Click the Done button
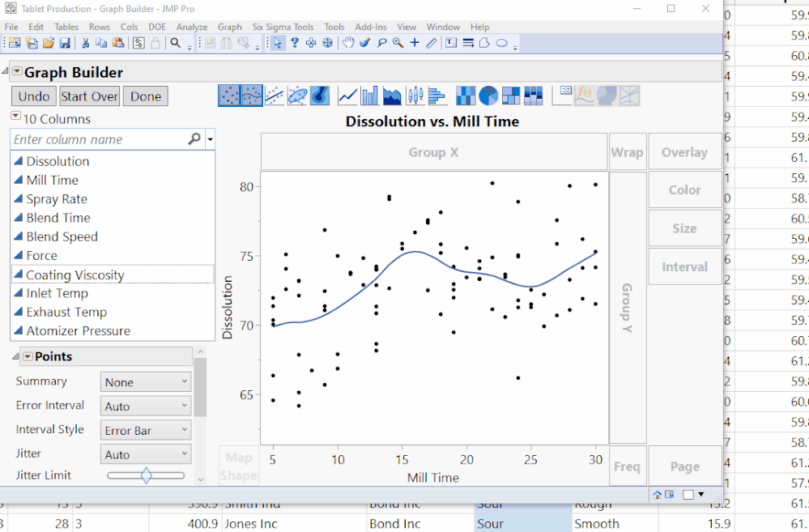 (x=146, y=96)
